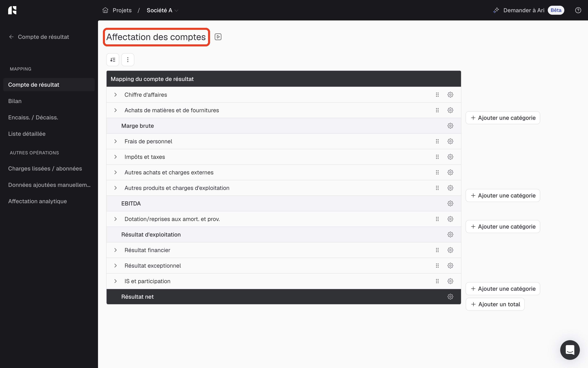This screenshot has height=368, width=588.
Task: Click the Bêta badge
Action: (556, 10)
